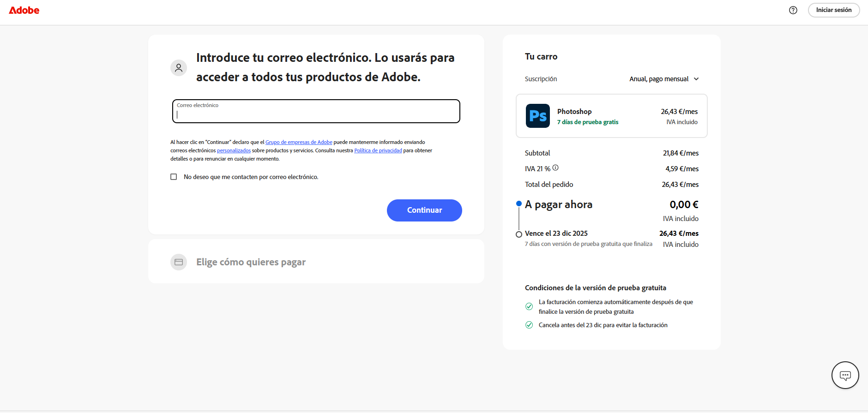Expand the 'Elige cómo quieres pagar' section

coord(251,262)
